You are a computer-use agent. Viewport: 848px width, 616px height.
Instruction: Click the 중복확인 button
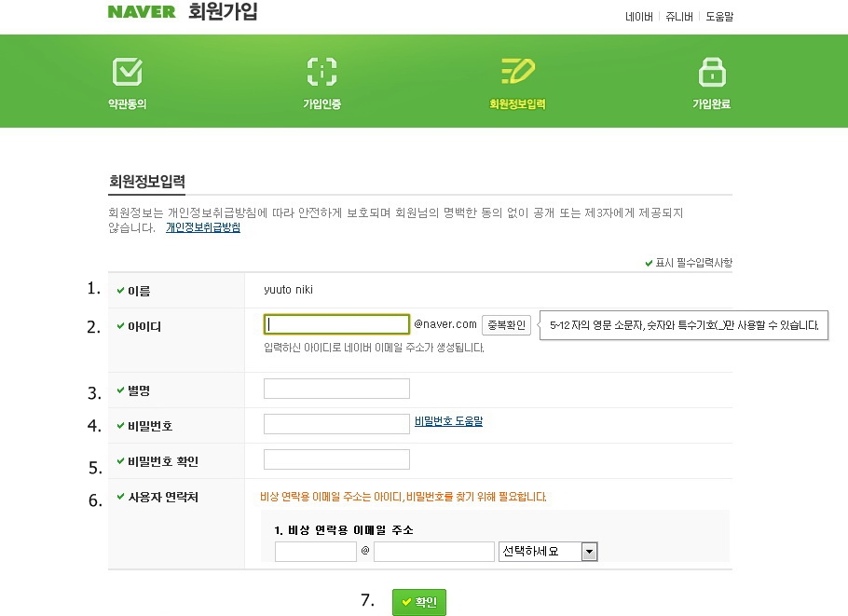pos(506,325)
